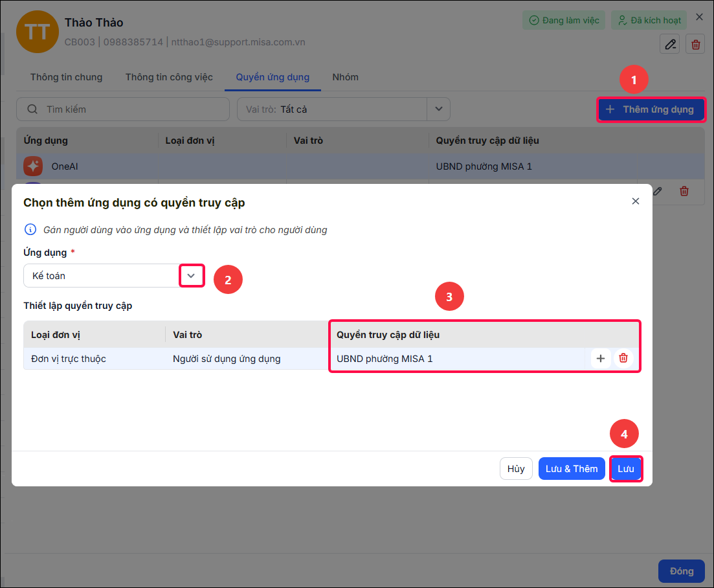
Task: Open the Vai trò filter dropdown arrow
Action: point(438,109)
